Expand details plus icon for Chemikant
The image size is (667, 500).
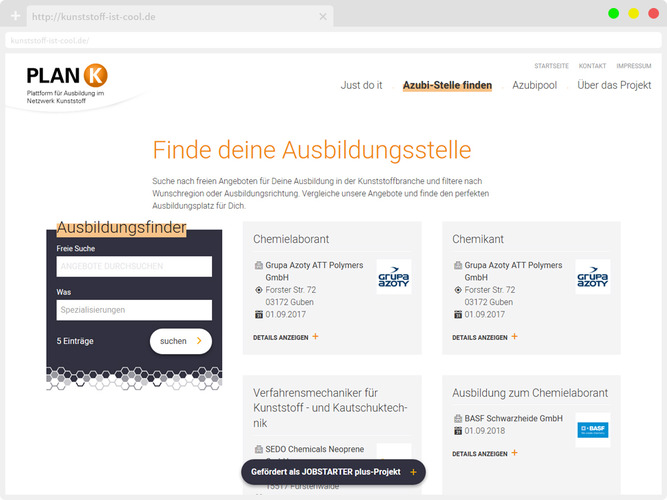(x=514, y=337)
